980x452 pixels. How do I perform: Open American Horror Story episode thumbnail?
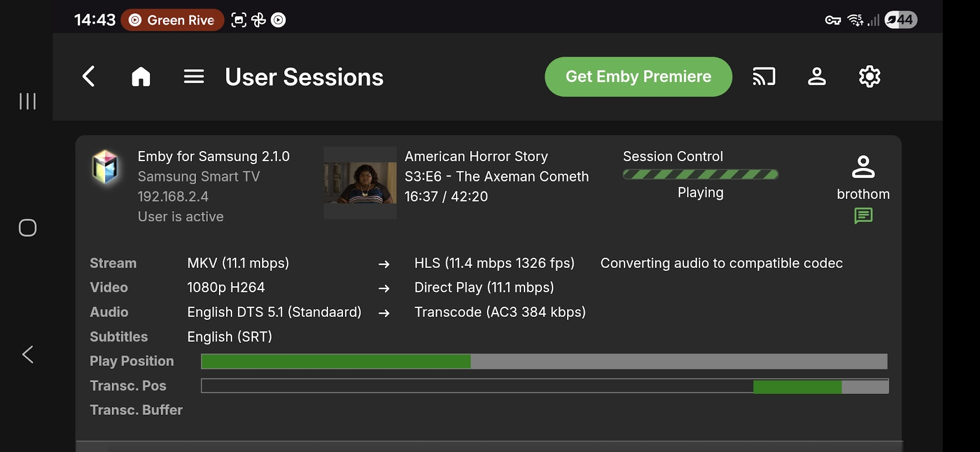click(x=360, y=183)
